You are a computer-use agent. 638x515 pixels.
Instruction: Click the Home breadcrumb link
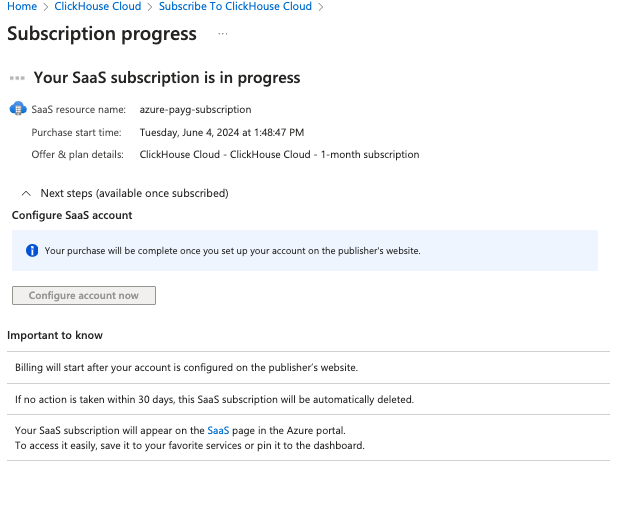click(22, 7)
